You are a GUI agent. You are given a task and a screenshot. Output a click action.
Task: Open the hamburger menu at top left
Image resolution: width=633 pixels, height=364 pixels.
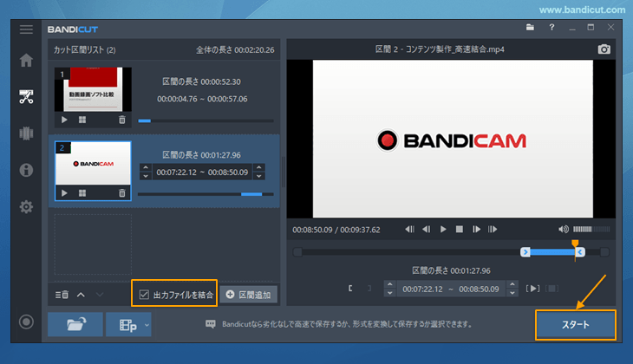[x=26, y=29]
